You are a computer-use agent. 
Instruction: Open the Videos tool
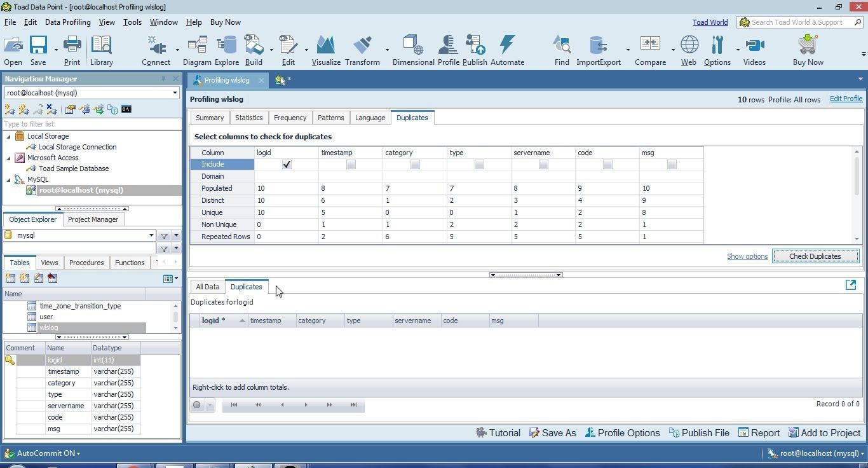click(754, 50)
